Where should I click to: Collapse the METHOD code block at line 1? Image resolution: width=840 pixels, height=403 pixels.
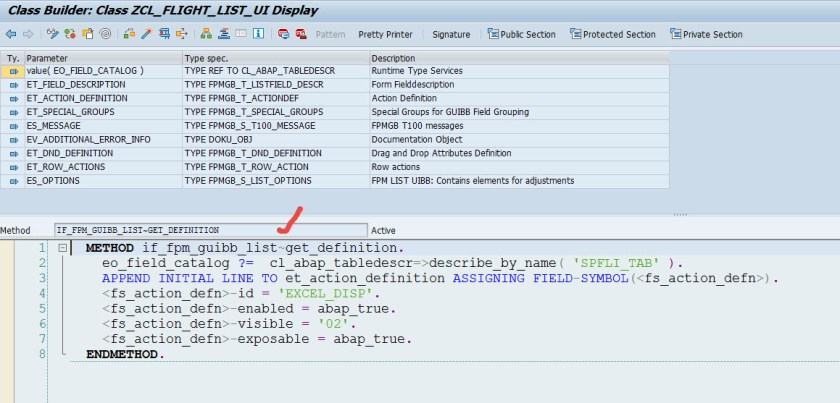pyautogui.click(x=62, y=247)
